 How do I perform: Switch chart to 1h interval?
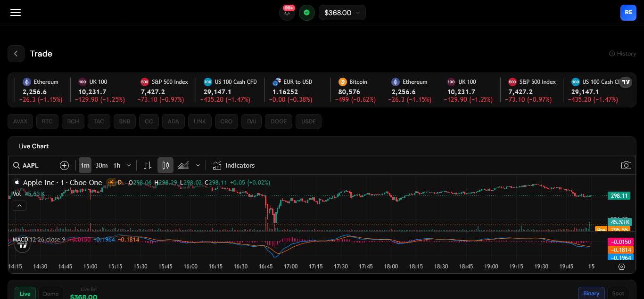117,165
